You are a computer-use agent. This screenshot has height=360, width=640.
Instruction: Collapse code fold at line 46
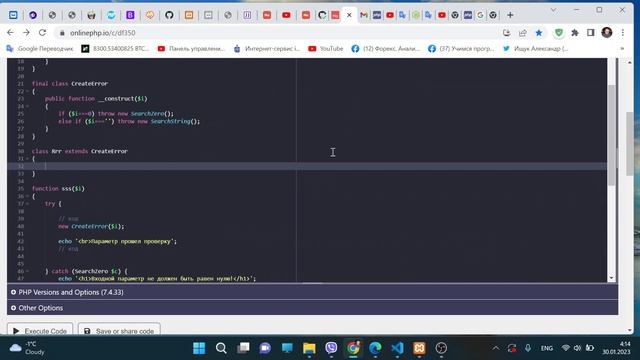tap(27, 271)
